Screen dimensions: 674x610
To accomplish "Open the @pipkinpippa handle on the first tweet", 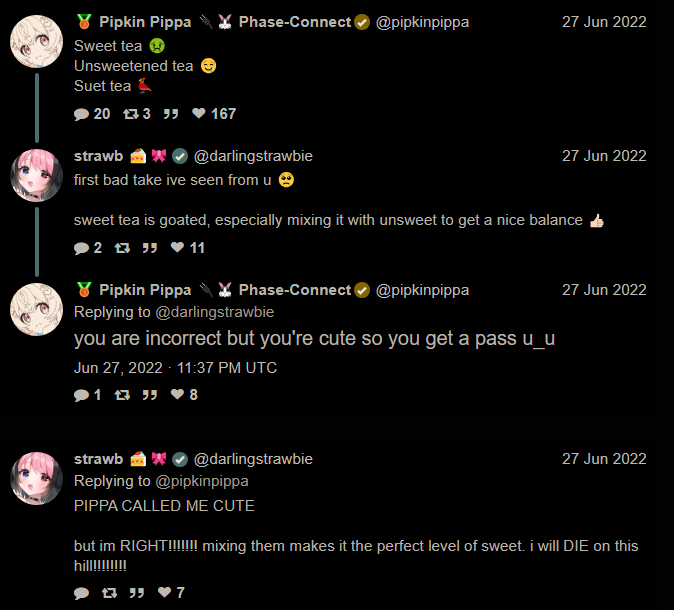I will coord(422,22).
